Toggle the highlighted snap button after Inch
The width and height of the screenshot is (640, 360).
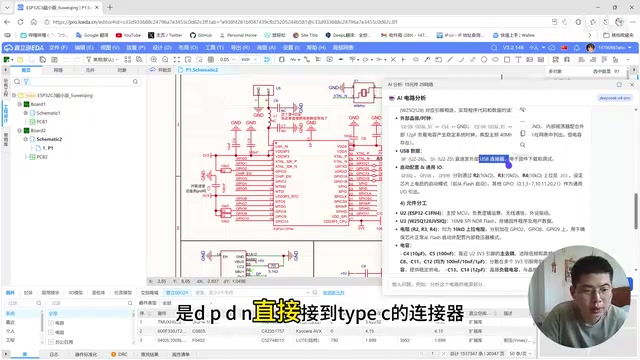[267, 60]
